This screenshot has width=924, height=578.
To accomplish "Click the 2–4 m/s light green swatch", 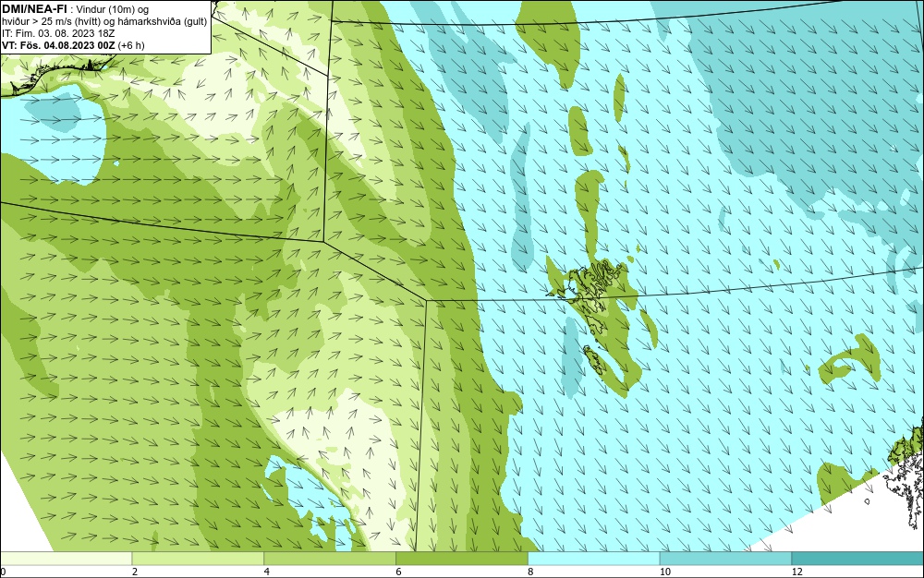I will (x=198, y=559).
